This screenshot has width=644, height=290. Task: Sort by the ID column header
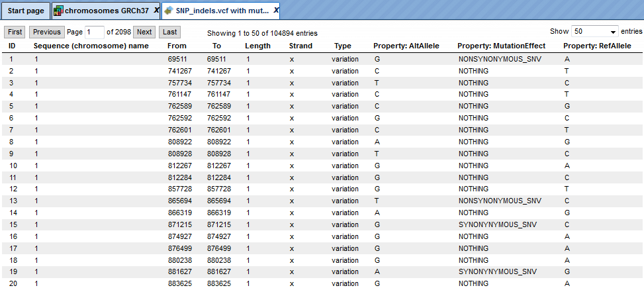click(12, 46)
